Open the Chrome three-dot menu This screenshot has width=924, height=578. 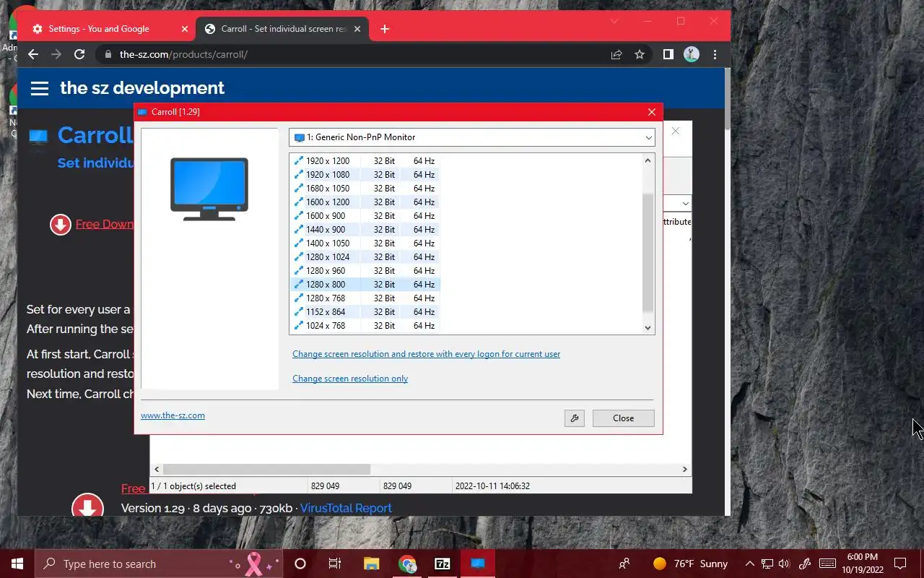point(715,54)
